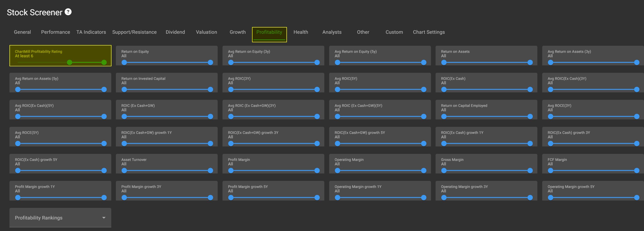Screen dimensions: 644x231
Task: Switch to the Analysts tab
Action: tap(332, 32)
